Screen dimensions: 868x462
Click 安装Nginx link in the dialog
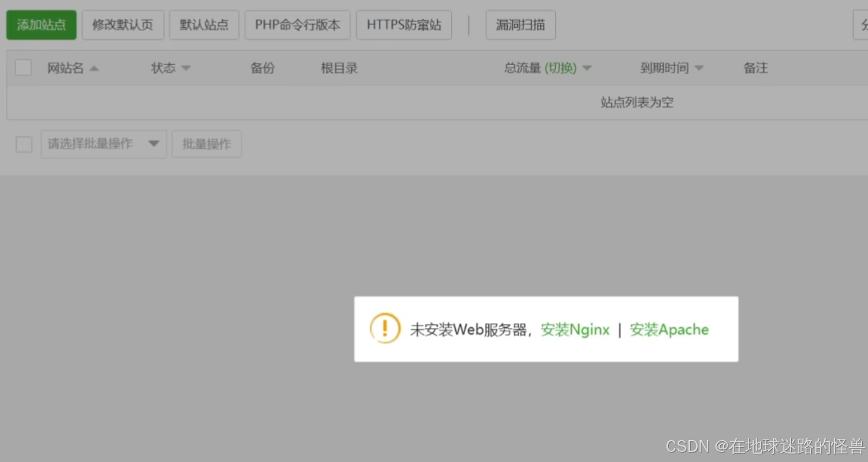pyautogui.click(x=575, y=330)
